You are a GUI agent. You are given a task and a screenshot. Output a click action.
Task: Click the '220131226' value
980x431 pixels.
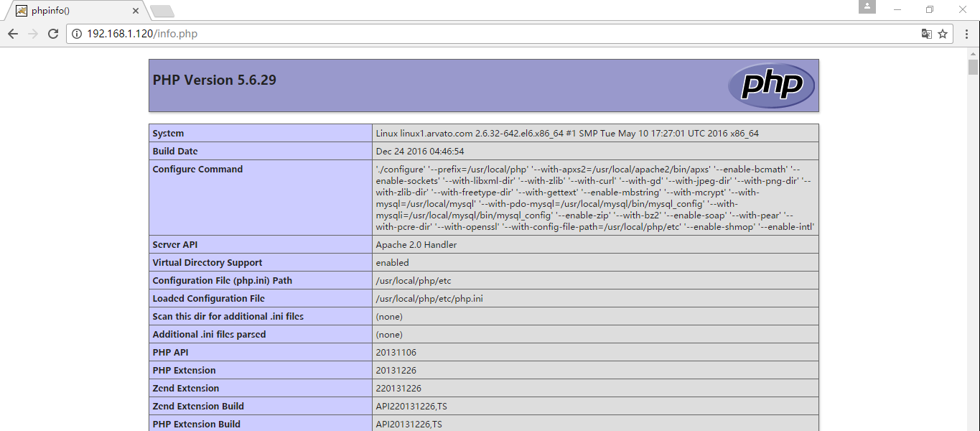click(398, 389)
